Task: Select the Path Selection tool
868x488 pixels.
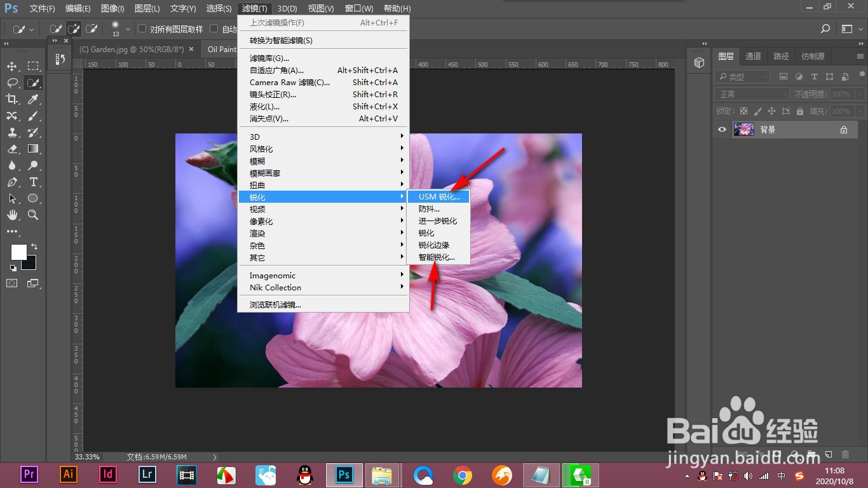Action: tap(12, 198)
